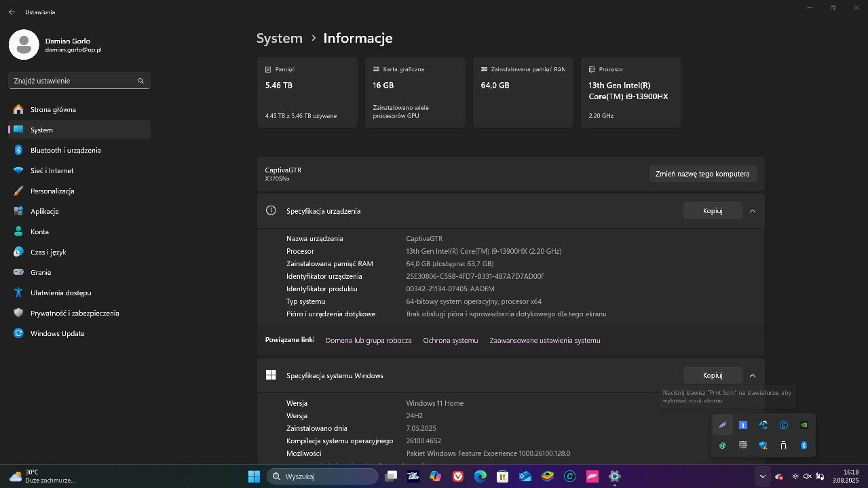
Task: Open the OneDrive error icon in the tray
Action: click(x=779, y=476)
